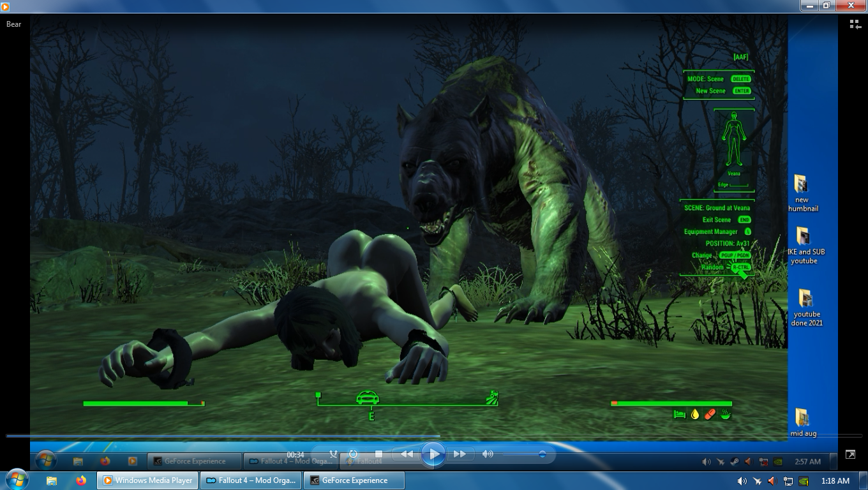Click the airplane tray icon
This screenshot has width=868, height=490.
tap(757, 481)
